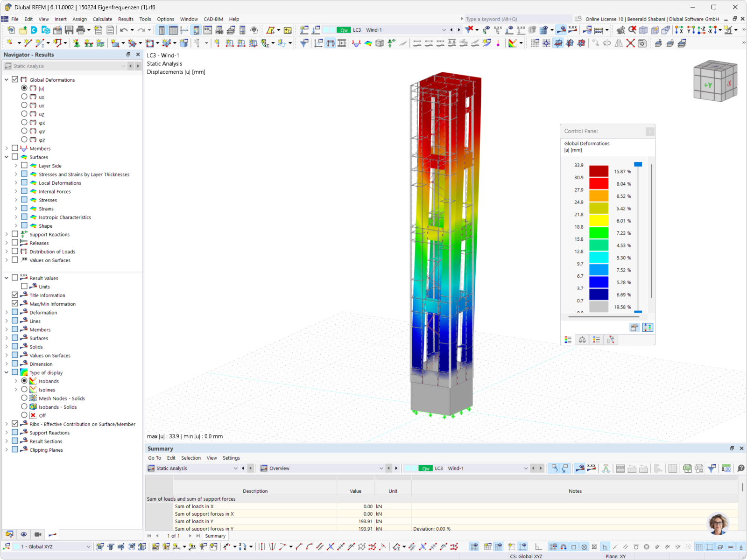Click the Control Panel vertical scrollbar
This screenshot has height=560, width=747.
point(651,231)
